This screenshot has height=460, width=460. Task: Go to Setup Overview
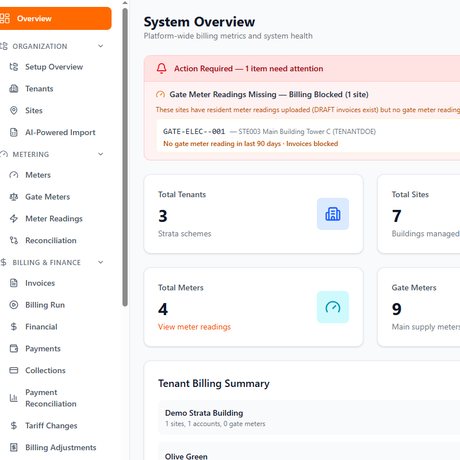point(54,67)
